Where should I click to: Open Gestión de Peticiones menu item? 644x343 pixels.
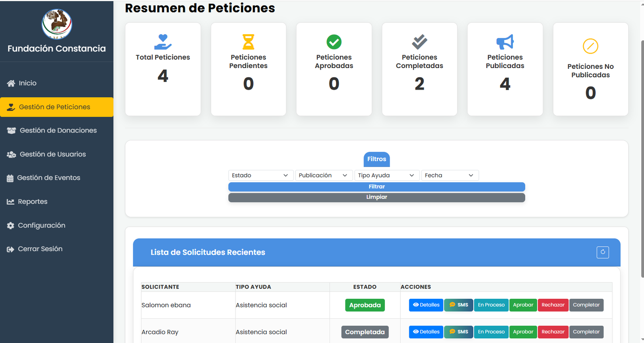coord(57,107)
